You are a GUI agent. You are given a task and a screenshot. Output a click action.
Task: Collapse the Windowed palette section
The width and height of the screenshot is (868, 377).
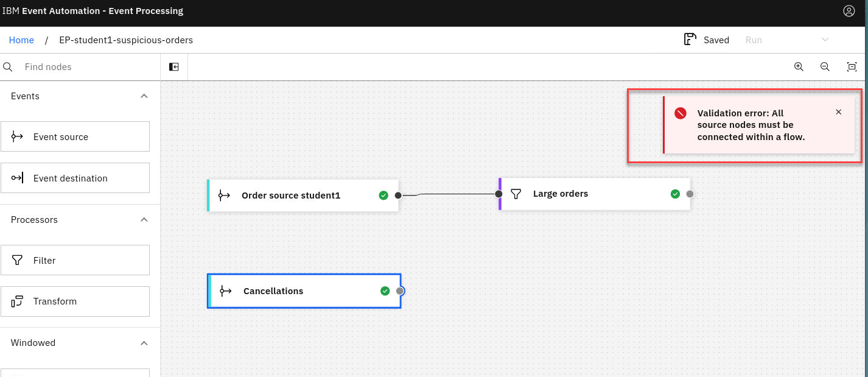click(144, 343)
